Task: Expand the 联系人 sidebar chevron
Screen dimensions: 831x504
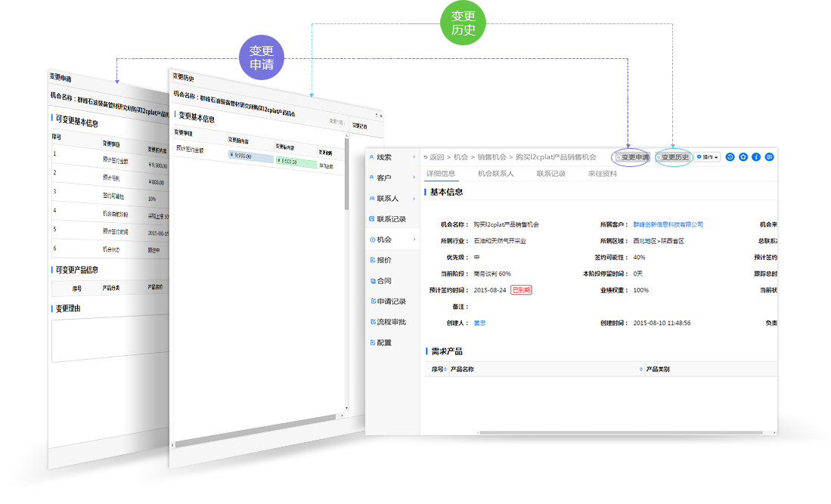Action: [x=414, y=199]
